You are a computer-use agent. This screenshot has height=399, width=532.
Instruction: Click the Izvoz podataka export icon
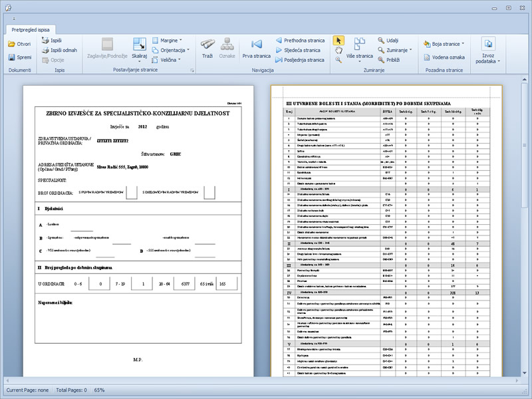pyautogui.click(x=488, y=44)
